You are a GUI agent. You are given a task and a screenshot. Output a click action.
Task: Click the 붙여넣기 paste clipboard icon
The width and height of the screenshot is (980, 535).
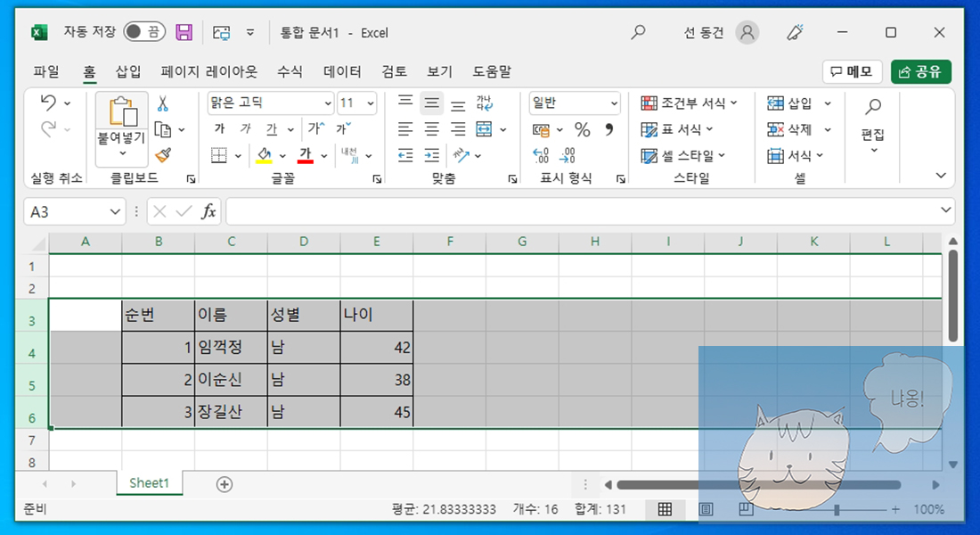point(123,112)
